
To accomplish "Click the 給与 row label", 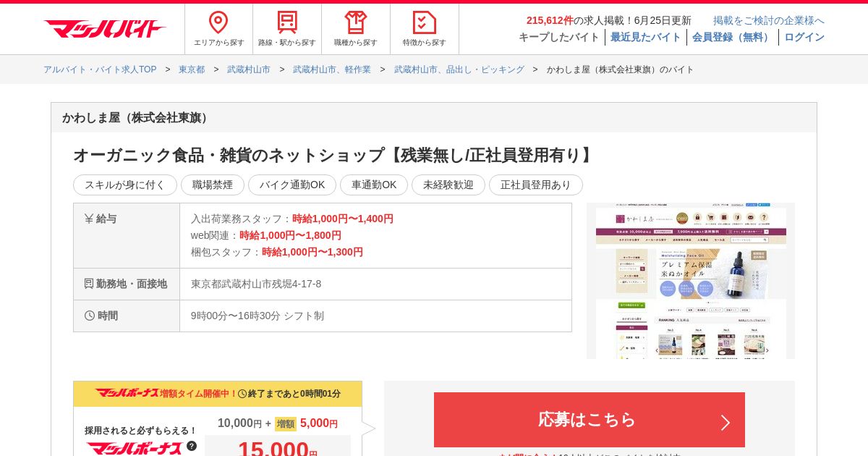I will point(101,219).
